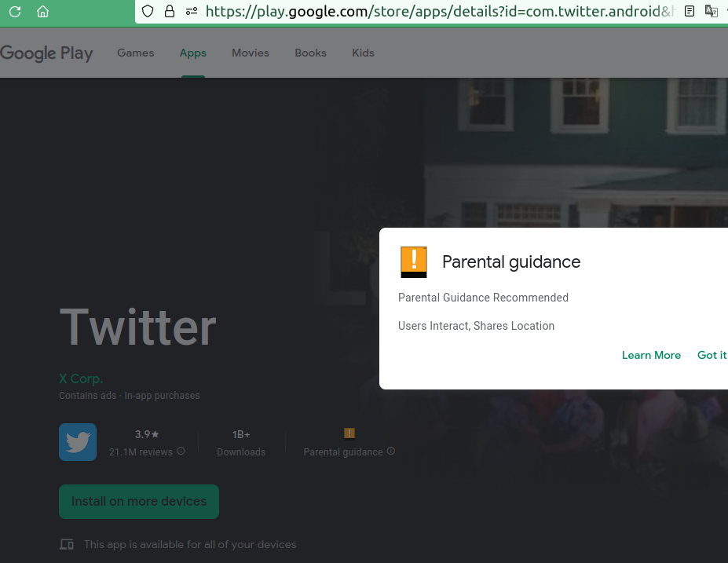
Task: Click the URL in the address bar
Action: tap(441, 11)
